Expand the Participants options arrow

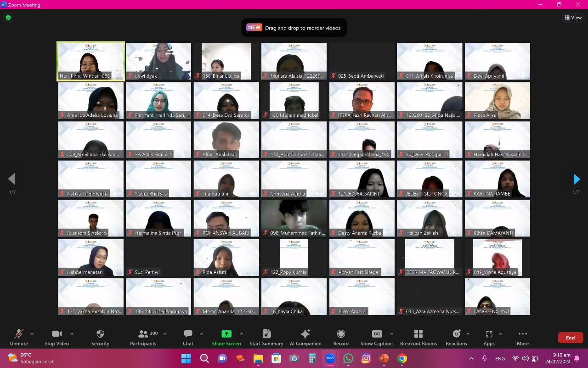[x=165, y=334]
